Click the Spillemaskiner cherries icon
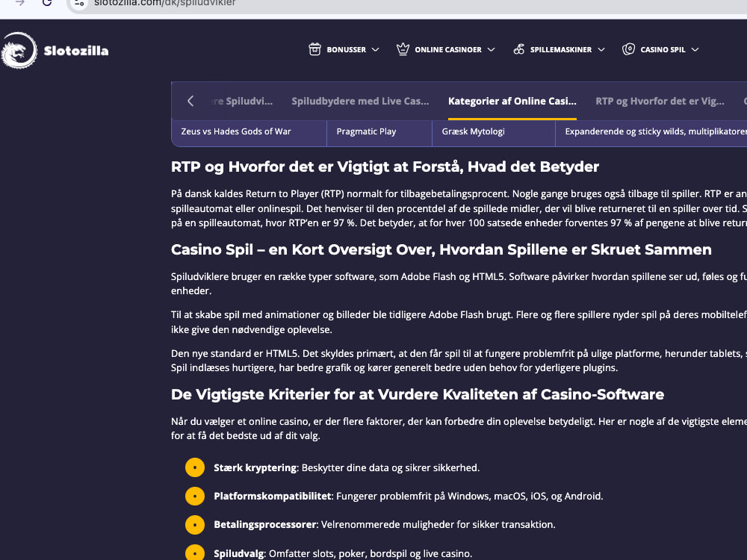The height and width of the screenshot is (560, 747). pyautogui.click(x=519, y=49)
